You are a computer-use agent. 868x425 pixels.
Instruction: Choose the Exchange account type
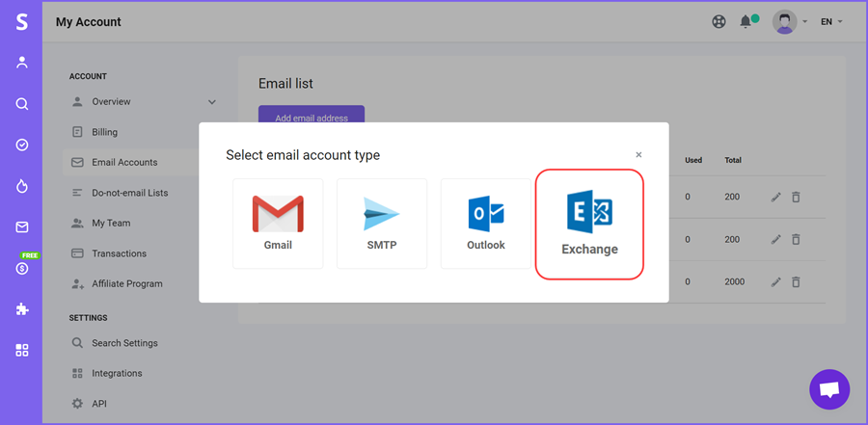point(589,225)
